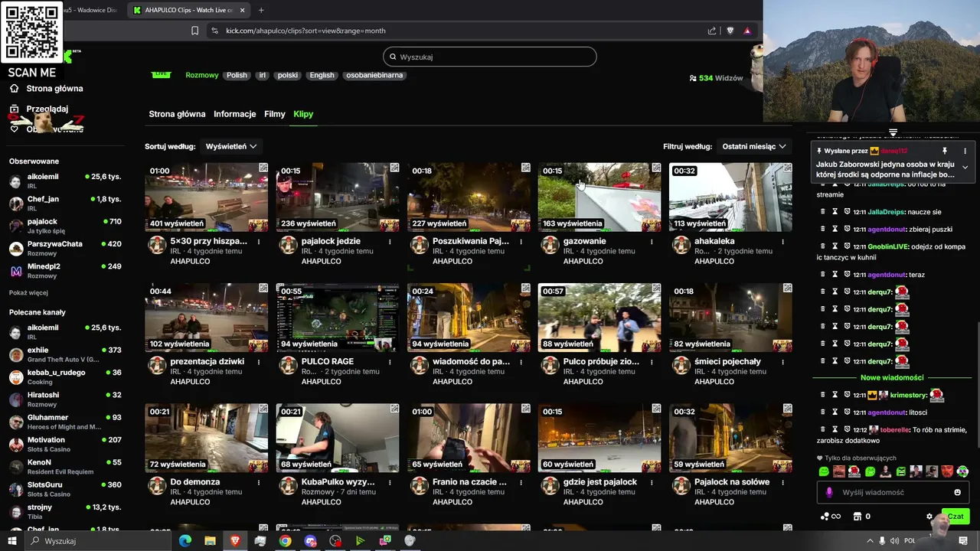Click username JallaDreips 'naucze sie' message
The image size is (980, 551).
(886, 212)
